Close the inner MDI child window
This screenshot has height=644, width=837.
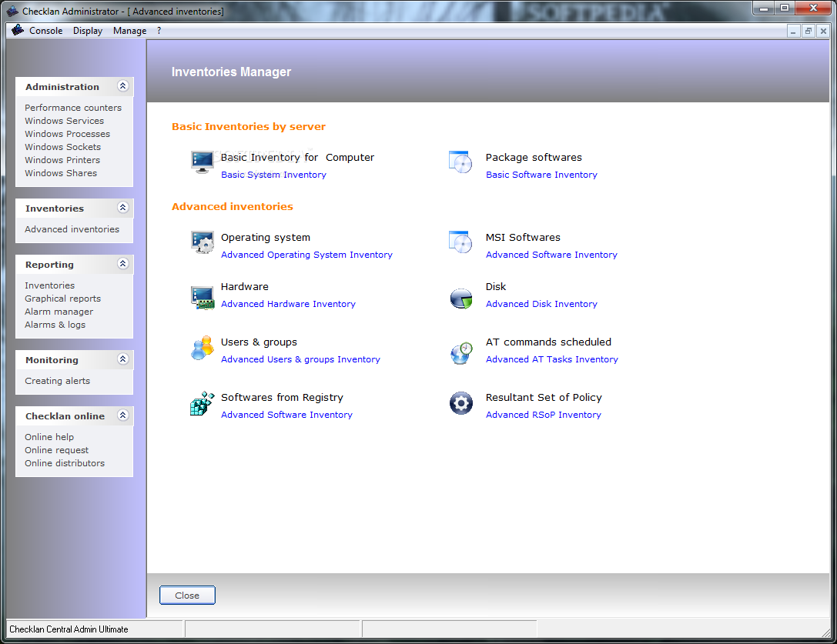tap(823, 31)
